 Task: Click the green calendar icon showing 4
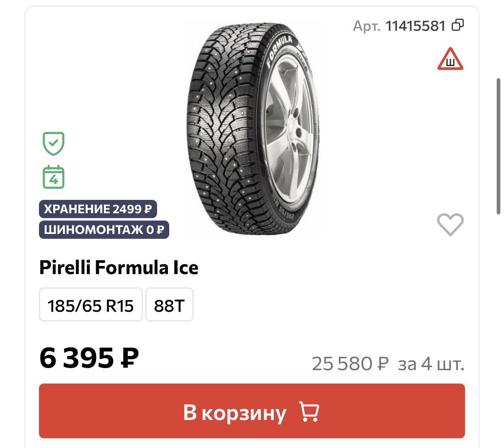click(54, 177)
